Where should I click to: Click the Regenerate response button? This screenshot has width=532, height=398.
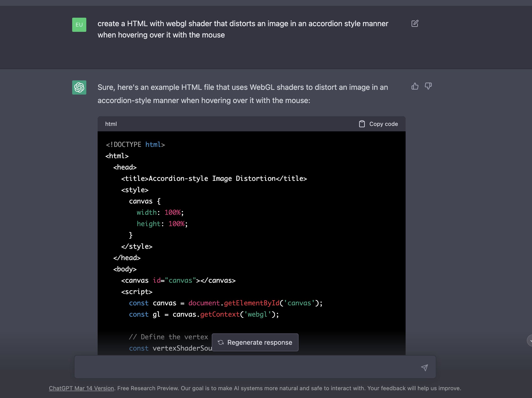255,342
